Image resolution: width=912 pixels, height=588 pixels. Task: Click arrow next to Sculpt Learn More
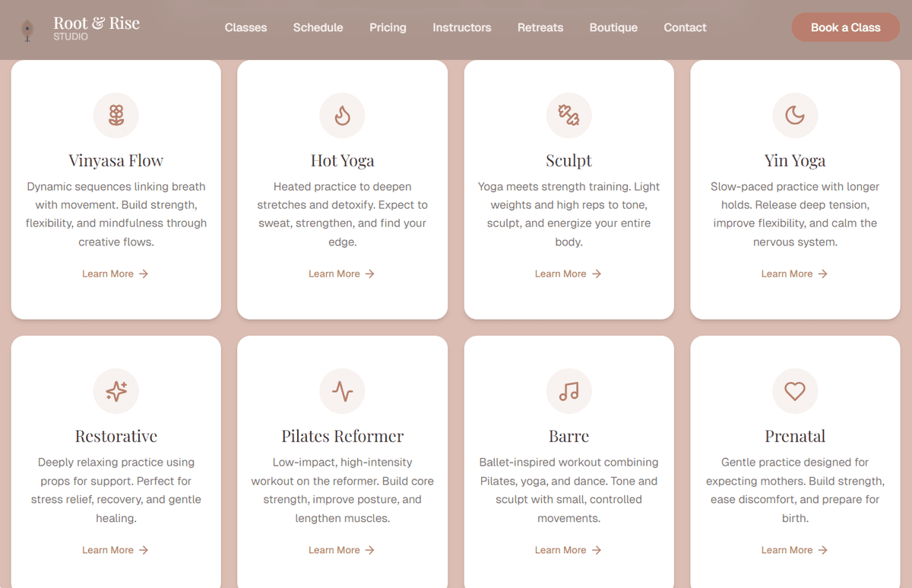[597, 274]
